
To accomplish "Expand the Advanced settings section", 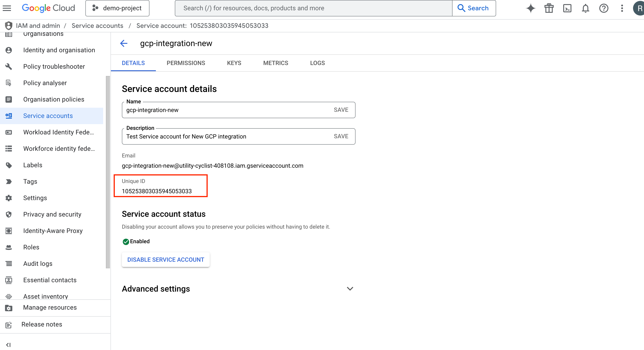I will (x=350, y=289).
